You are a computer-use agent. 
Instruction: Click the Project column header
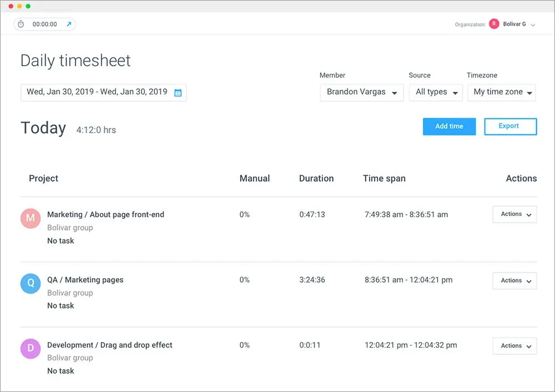pyautogui.click(x=43, y=178)
